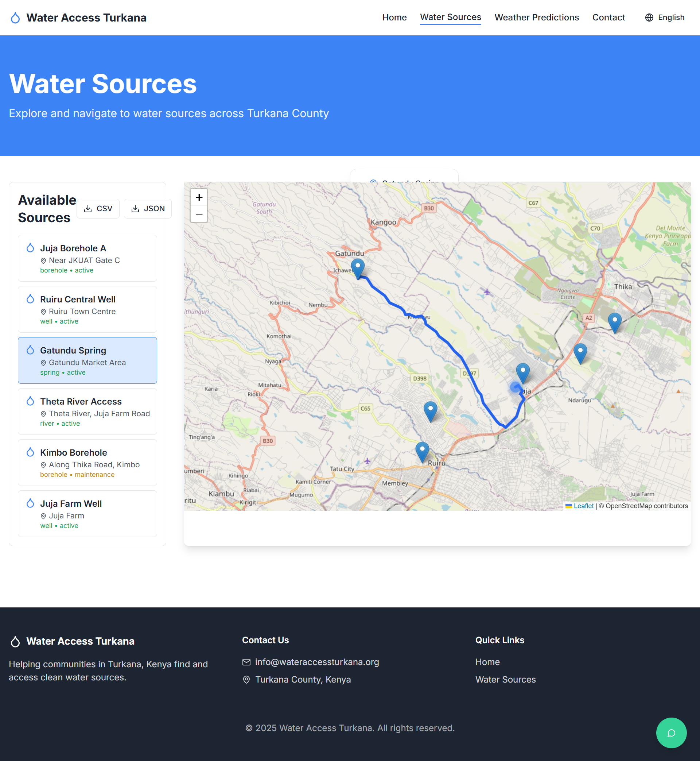Open the Weather Predictions page

click(x=536, y=18)
